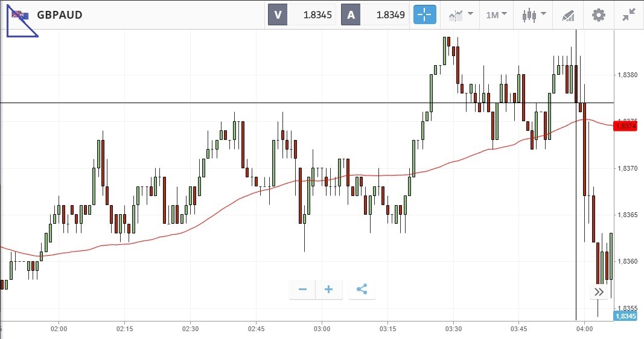Change the 1M timeframe dropdown
This screenshot has height=339, width=644.
click(x=496, y=15)
